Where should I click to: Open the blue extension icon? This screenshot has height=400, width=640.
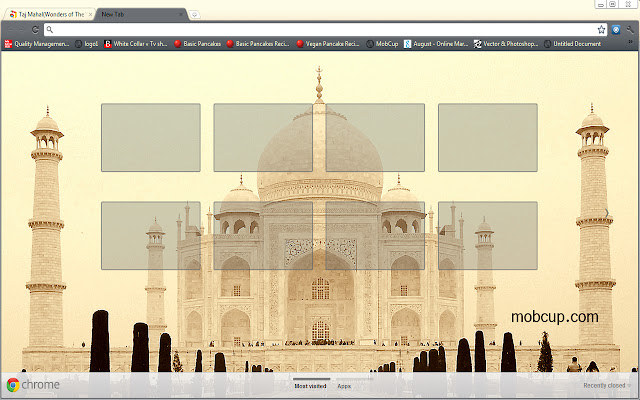pos(616,29)
